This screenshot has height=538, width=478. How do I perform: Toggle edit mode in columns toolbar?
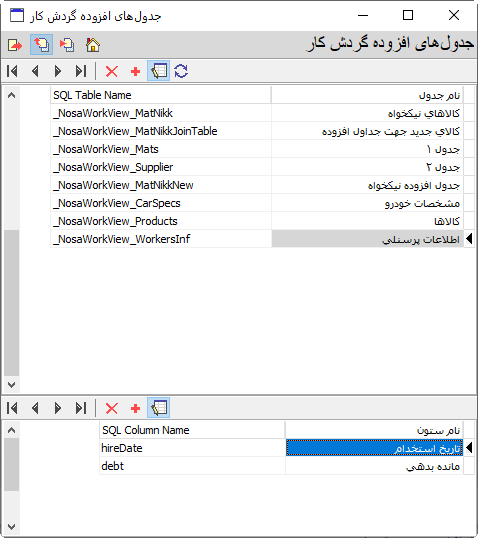159,408
